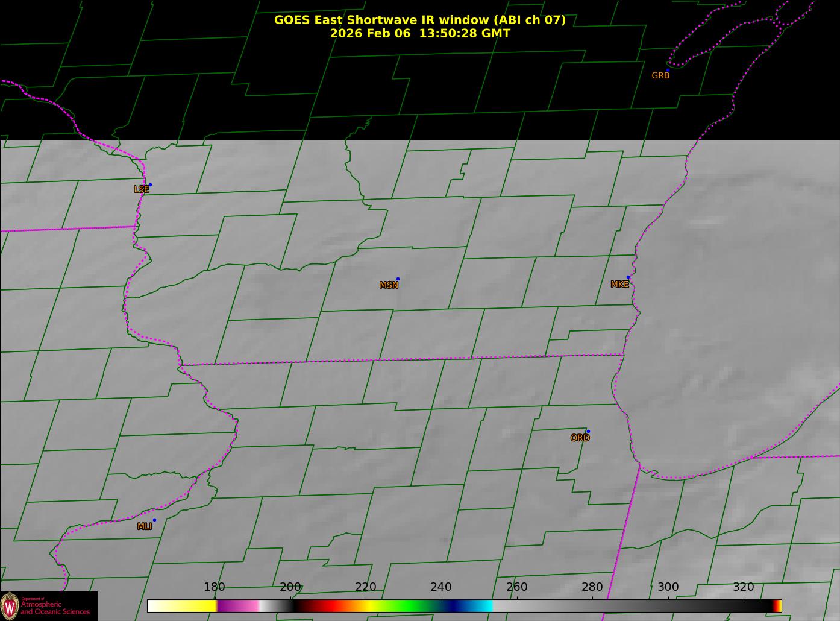The width and height of the screenshot is (840, 621).
Task: Select the GRB station label
Action: pyautogui.click(x=660, y=76)
